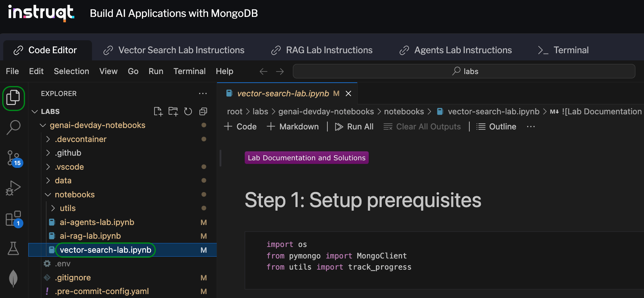Click ai-agents-lab.ipynb notebook file icon

click(52, 222)
